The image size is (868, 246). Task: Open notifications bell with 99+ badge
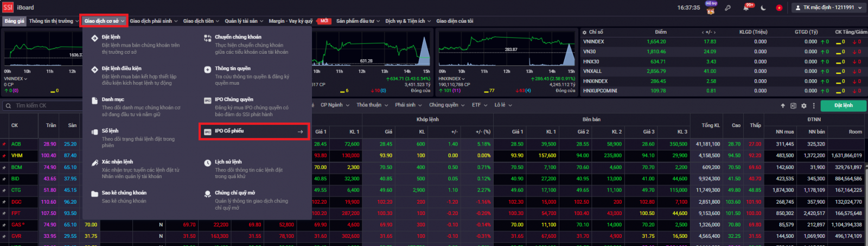pos(746,8)
